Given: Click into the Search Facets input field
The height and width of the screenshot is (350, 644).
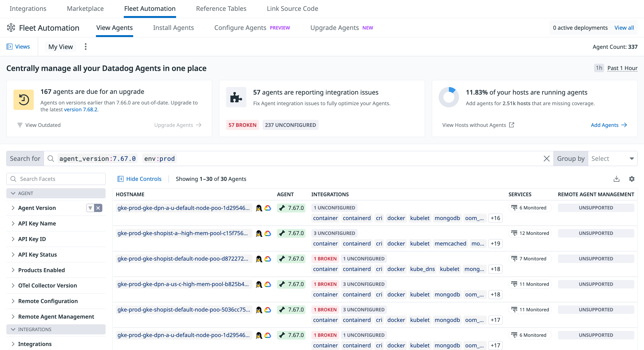Looking at the screenshot, I should pyautogui.click(x=56, y=179).
